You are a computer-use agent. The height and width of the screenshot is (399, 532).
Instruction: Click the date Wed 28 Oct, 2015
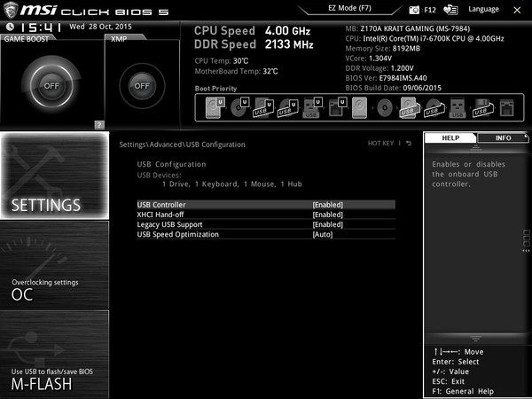(x=100, y=27)
